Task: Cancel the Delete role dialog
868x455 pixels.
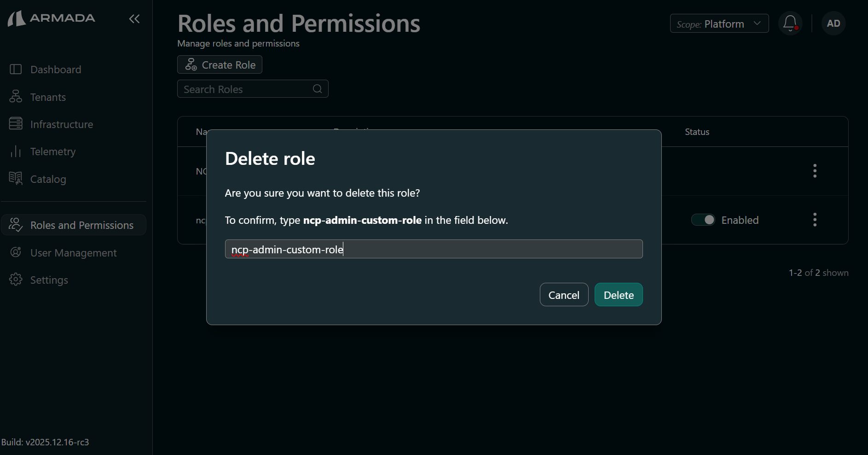Action: (x=564, y=295)
